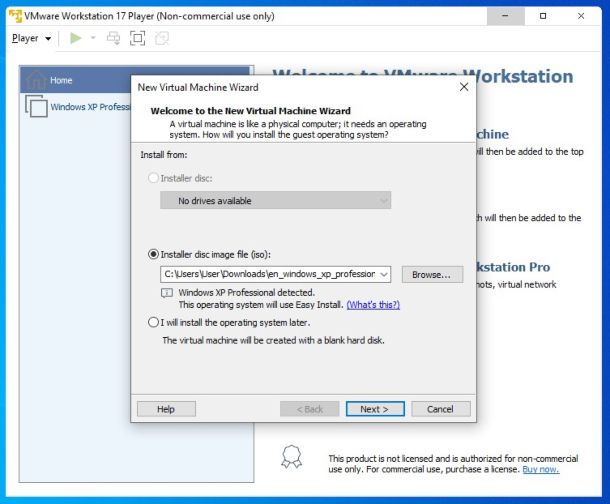Click the Enter full screen mode icon
The image size is (610, 504).
[137, 38]
